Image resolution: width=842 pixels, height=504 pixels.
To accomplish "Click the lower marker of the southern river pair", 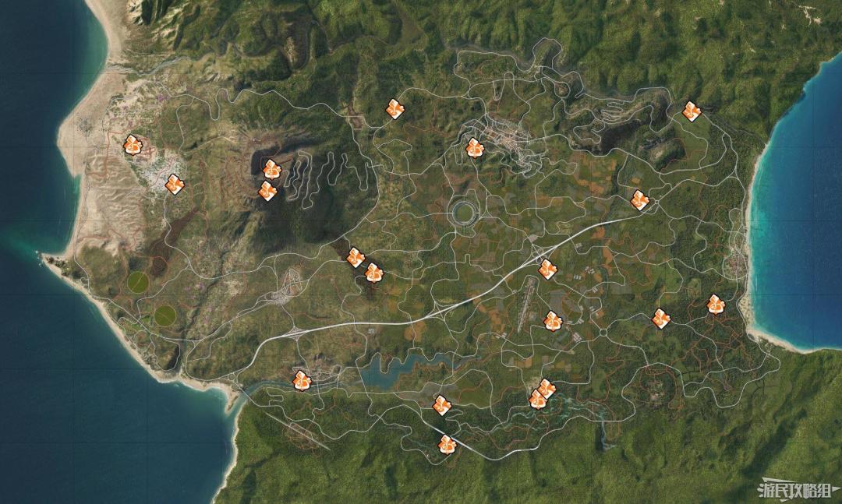I will click(537, 400).
